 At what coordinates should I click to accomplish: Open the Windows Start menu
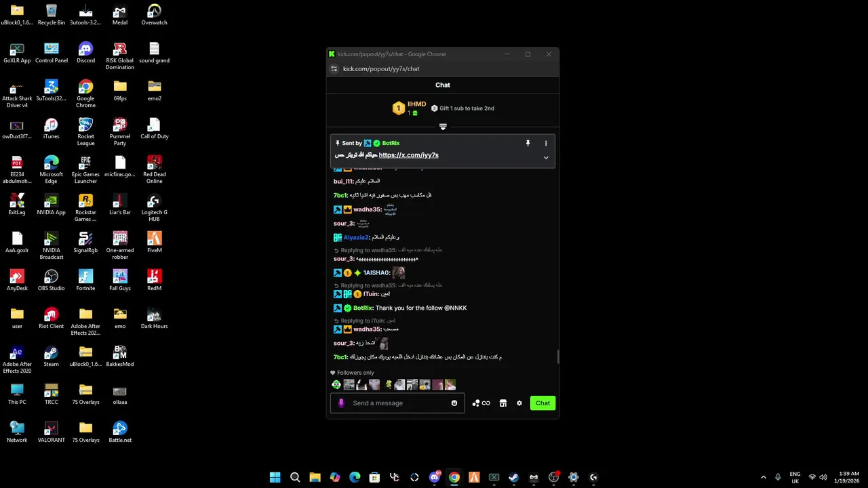[275, 477]
